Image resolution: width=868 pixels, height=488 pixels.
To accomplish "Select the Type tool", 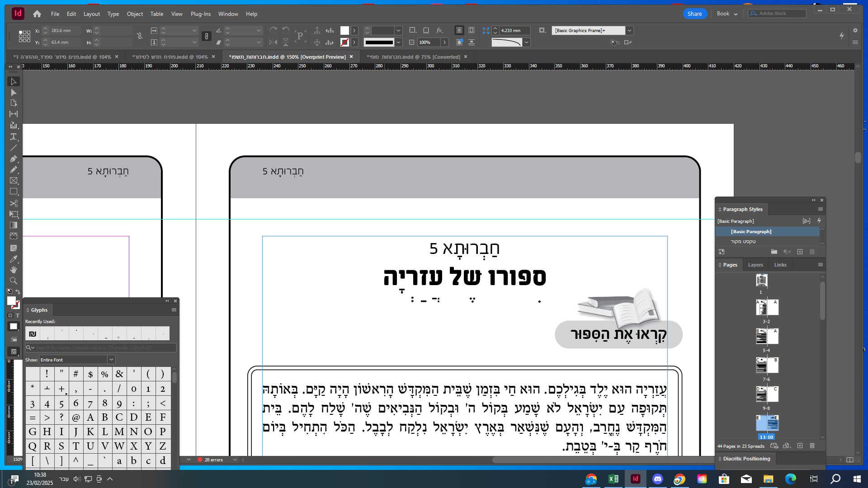I will point(14,136).
